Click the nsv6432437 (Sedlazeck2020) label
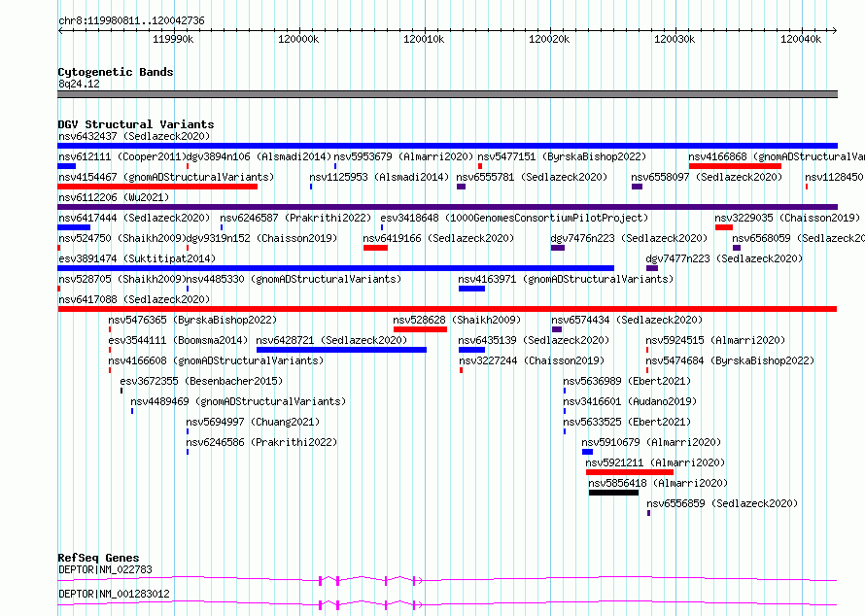 pos(134,136)
